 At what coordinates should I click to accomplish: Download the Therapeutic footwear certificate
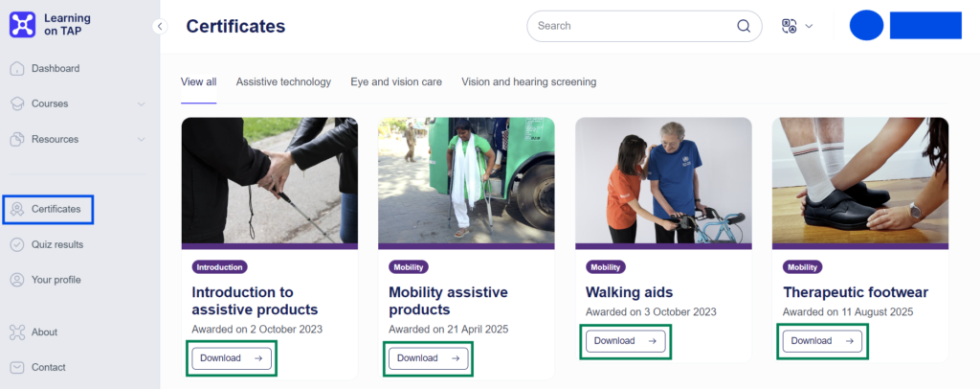tap(822, 341)
